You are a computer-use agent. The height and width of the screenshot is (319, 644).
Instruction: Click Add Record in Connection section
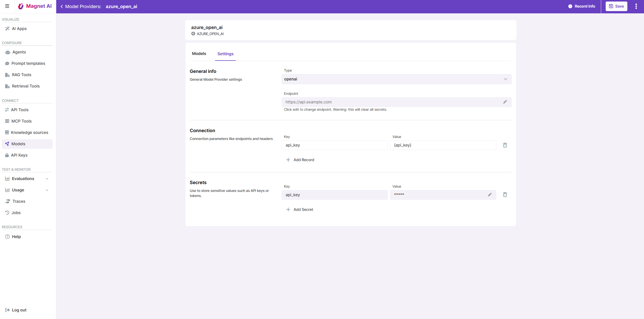point(300,160)
